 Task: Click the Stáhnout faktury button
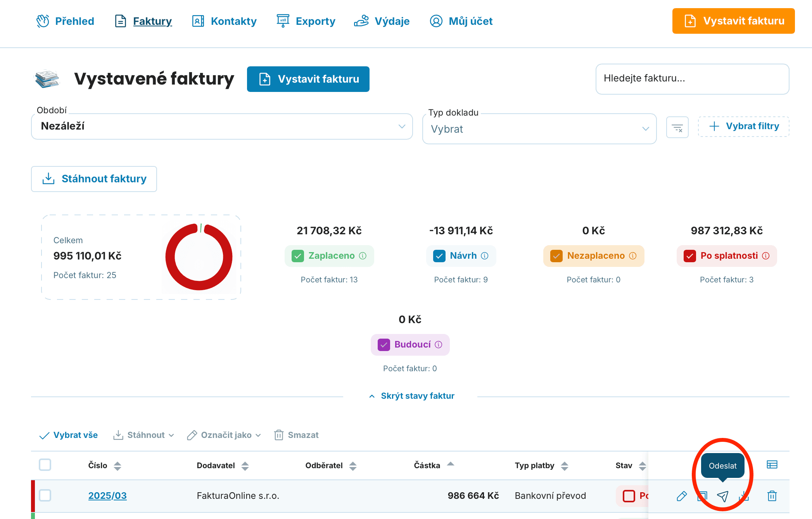click(94, 179)
